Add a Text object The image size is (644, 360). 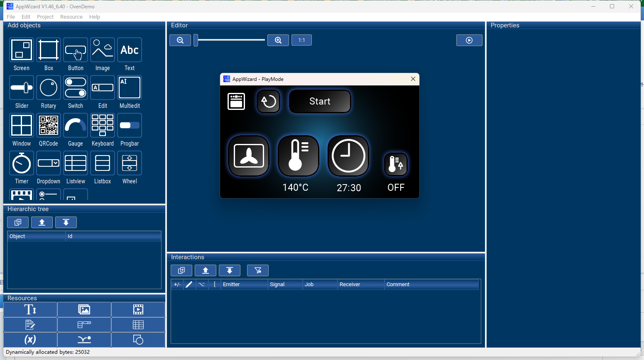(130, 50)
